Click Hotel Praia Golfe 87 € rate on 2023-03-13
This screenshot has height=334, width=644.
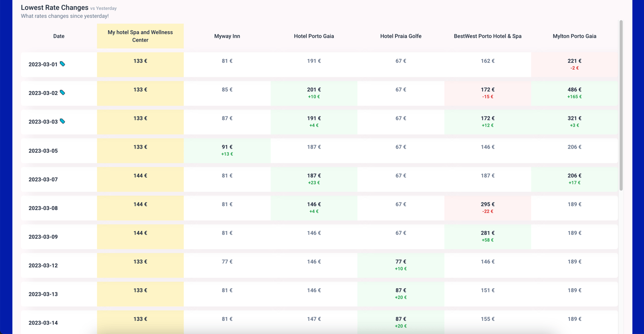pos(401,294)
